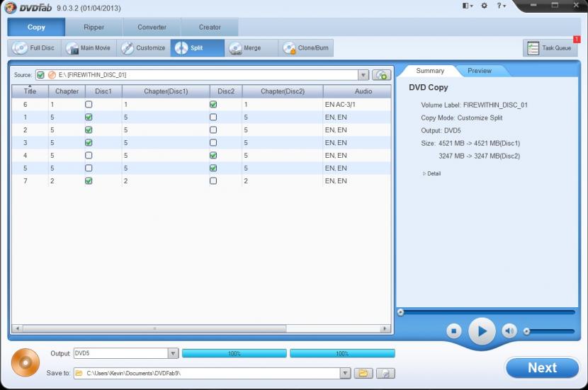Stop preview playback
The height and width of the screenshot is (390, 588).
pos(453,331)
